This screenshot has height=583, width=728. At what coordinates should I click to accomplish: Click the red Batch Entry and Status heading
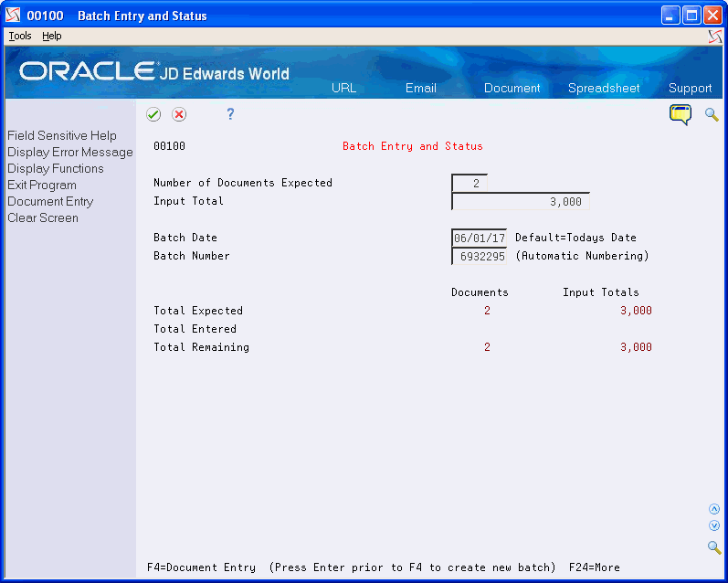tap(412, 146)
